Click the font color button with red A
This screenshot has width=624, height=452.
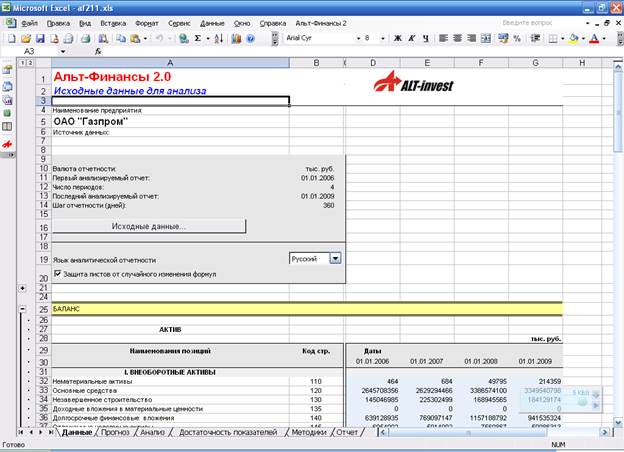(x=596, y=38)
